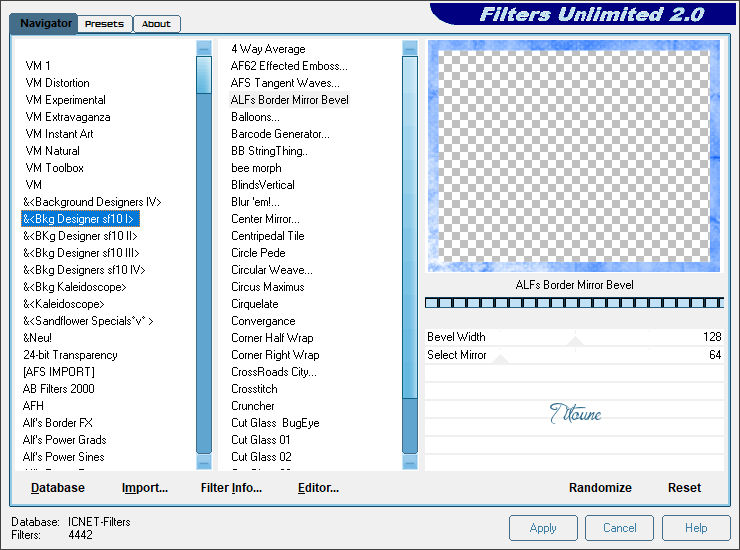This screenshot has height=550, width=740.
Task: Open the About tab
Action: pyautogui.click(x=156, y=24)
